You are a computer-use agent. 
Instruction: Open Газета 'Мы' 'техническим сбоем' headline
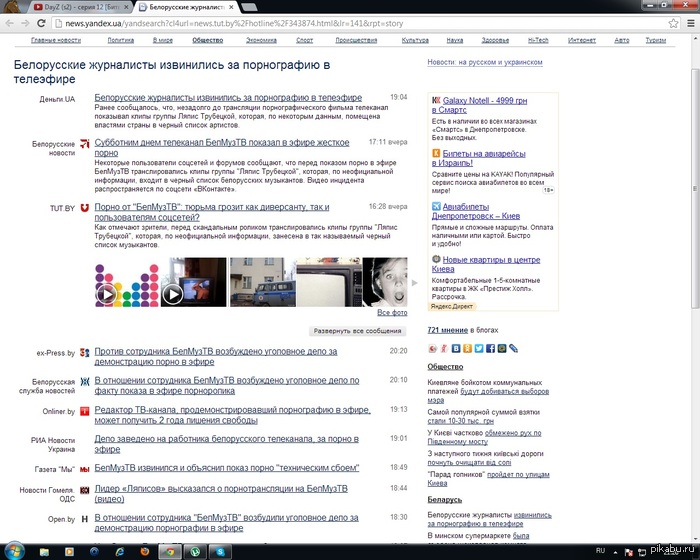click(x=227, y=468)
